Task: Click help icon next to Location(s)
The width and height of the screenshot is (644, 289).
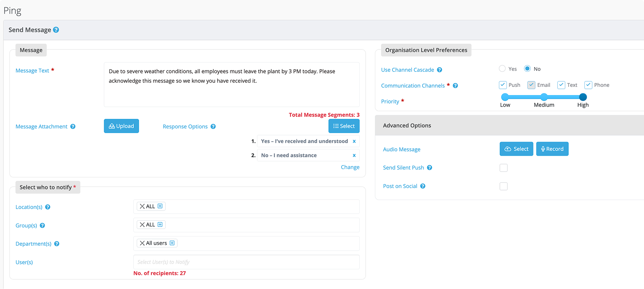Action: pyautogui.click(x=48, y=207)
